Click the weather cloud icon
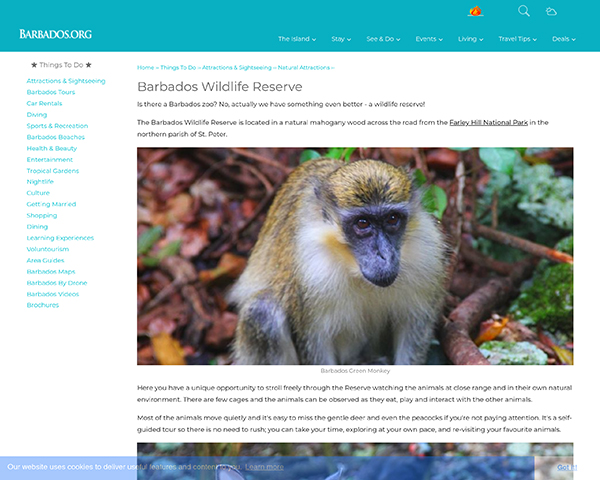Screen dimensions: 600x480 551,11
